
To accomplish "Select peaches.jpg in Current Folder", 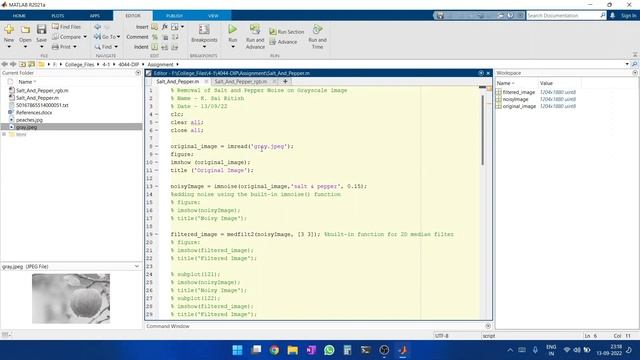I will [x=29, y=120].
